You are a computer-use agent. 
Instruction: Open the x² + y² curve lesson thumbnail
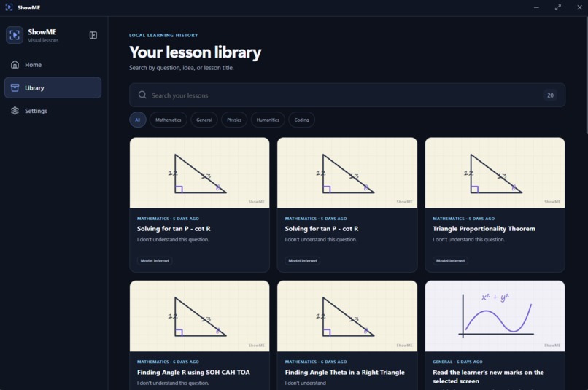click(495, 316)
